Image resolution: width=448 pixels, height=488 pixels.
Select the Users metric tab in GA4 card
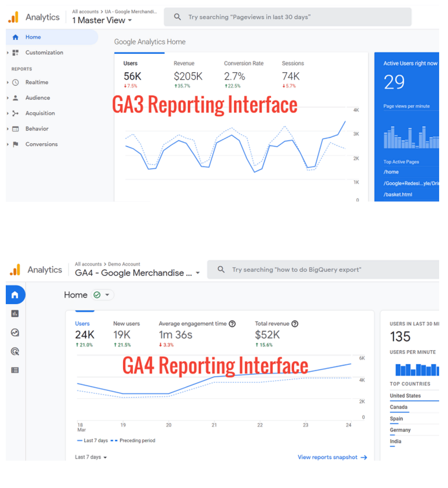pyautogui.click(x=82, y=324)
